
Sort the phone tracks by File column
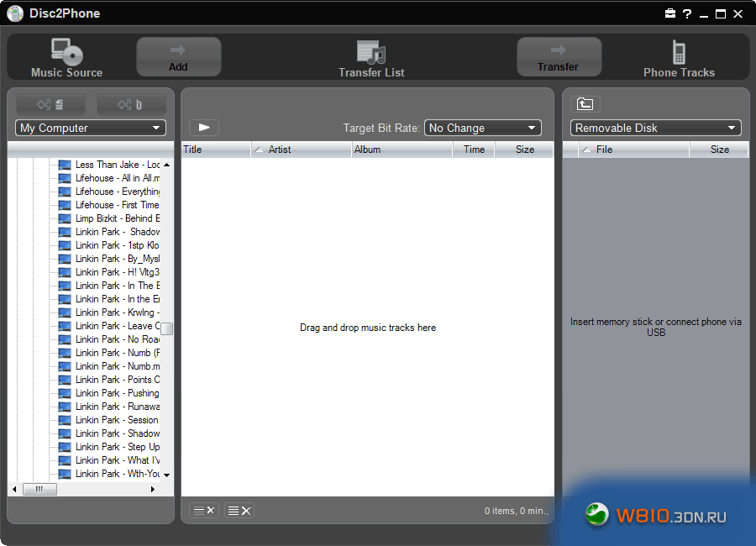click(x=634, y=150)
